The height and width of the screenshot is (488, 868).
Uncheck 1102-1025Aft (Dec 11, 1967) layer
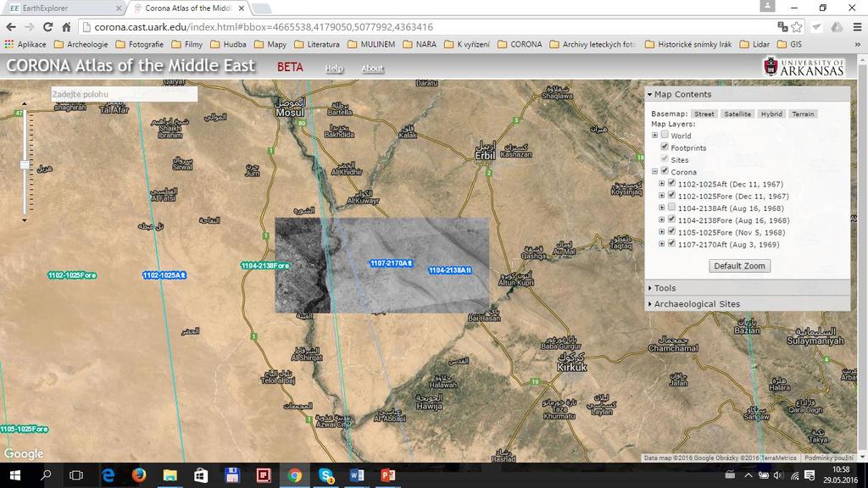[x=671, y=183]
